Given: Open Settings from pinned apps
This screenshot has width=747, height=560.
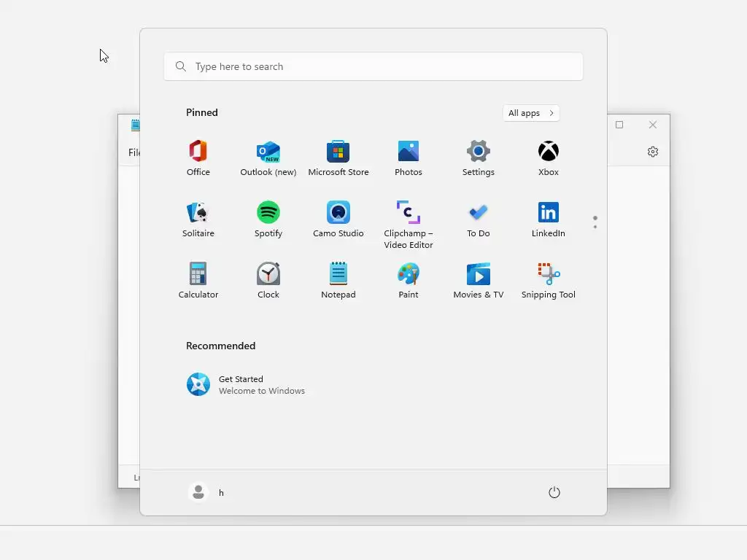Looking at the screenshot, I should click(479, 158).
